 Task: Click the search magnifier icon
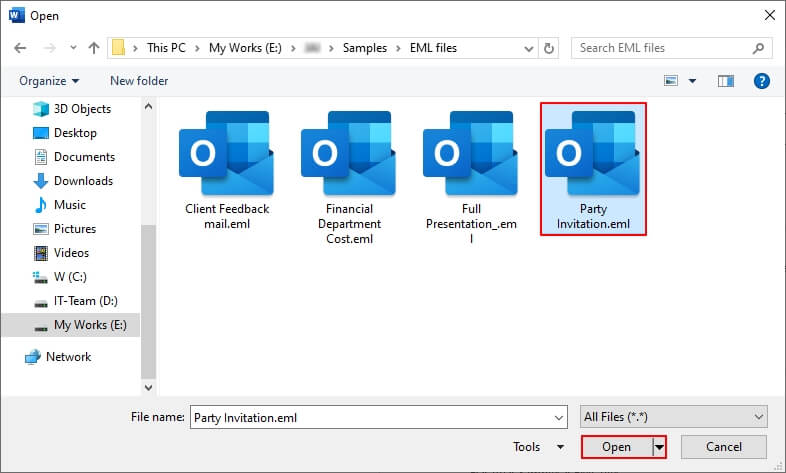tap(758, 48)
